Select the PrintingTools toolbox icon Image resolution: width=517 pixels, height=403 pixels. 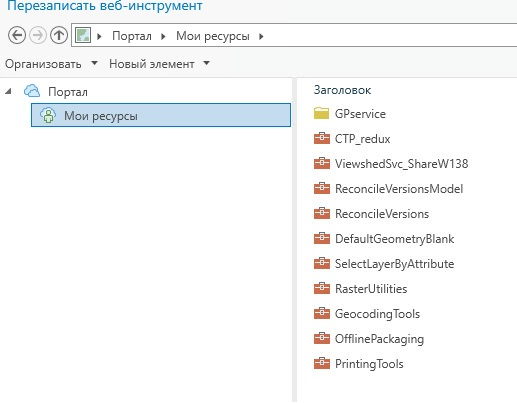click(x=322, y=363)
